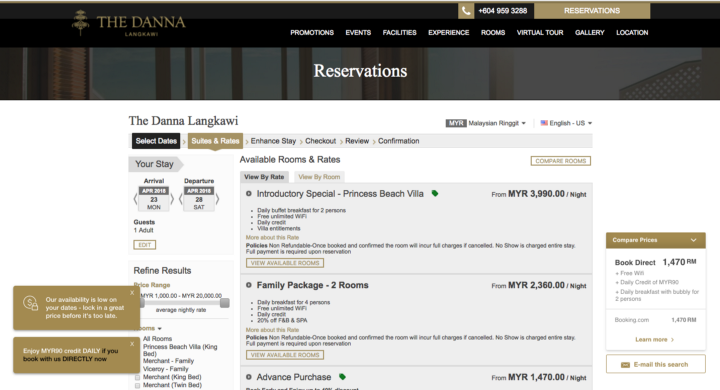
Task: Open the GALLERY menu item
Action: [590, 33]
